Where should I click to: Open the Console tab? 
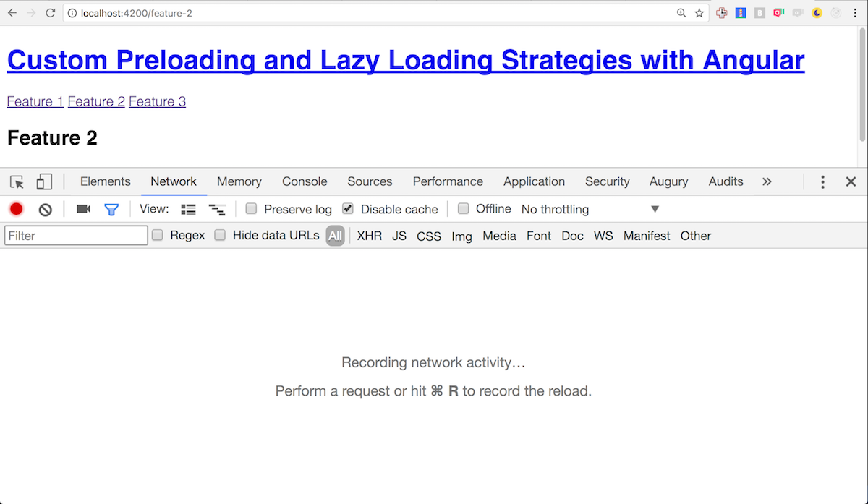click(x=305, y=181)
